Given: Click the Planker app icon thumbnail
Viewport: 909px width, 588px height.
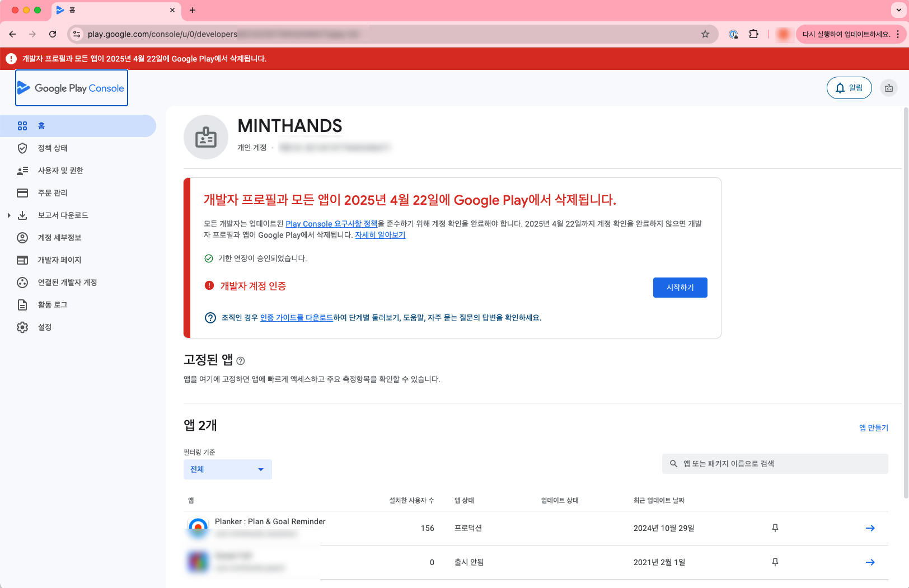Looking at the screenshot, I should click(x=198, y=528).
